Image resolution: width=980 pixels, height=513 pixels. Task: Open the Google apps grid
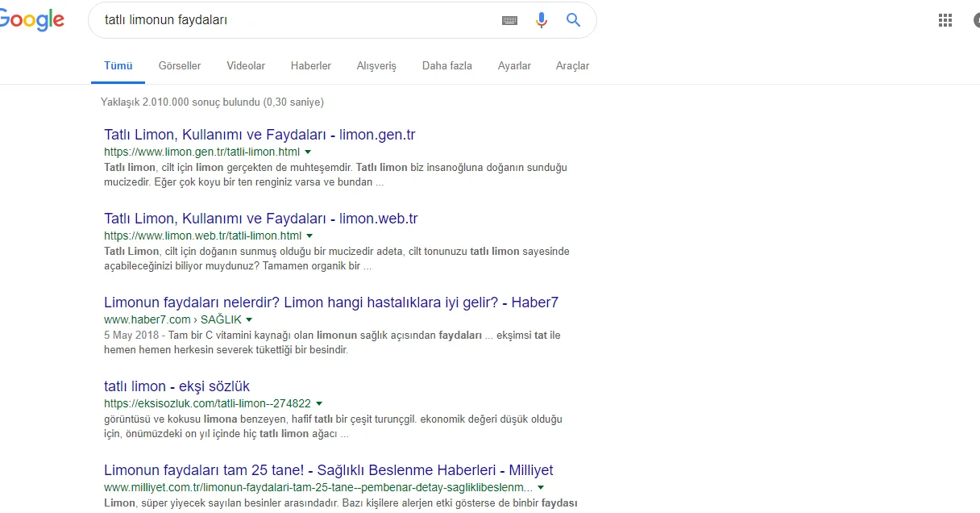click(x=945, y=20)
